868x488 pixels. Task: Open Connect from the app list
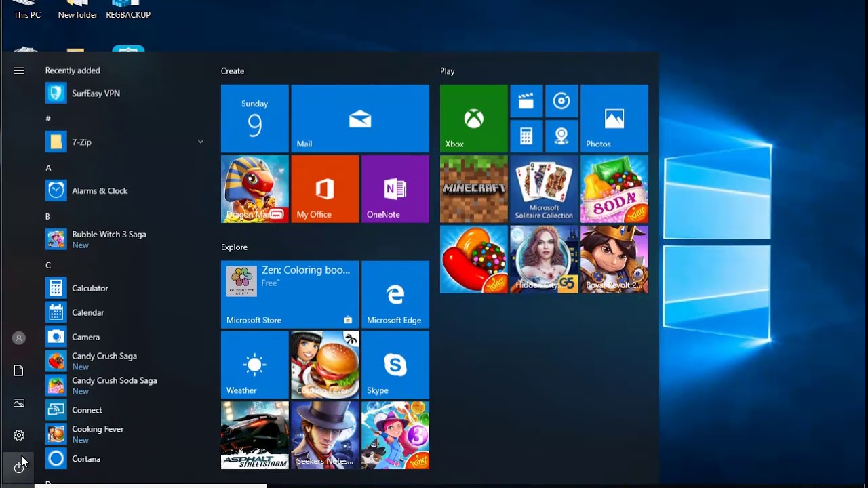tap(125, 410)
